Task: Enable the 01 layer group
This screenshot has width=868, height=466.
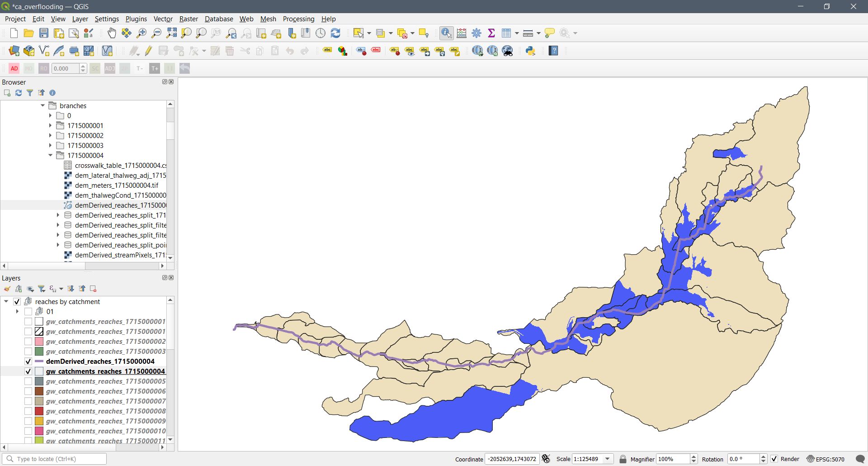Action: (x=28, y=311)
